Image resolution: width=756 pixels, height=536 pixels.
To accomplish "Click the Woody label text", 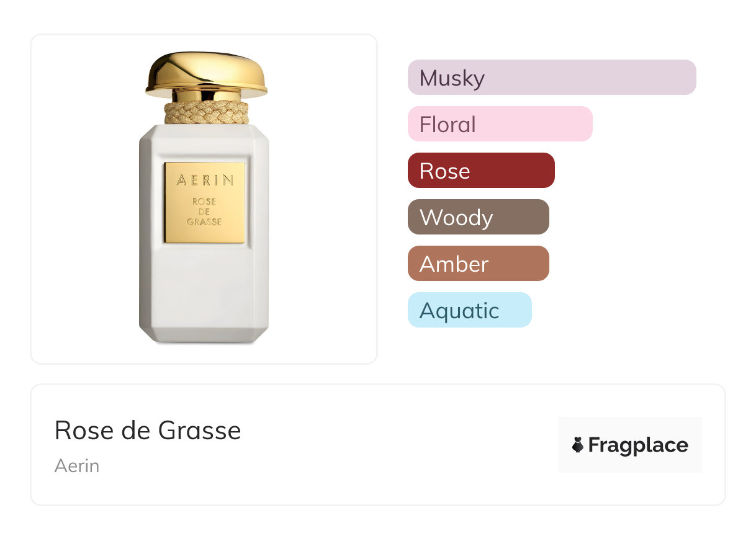I will (456, 218).
